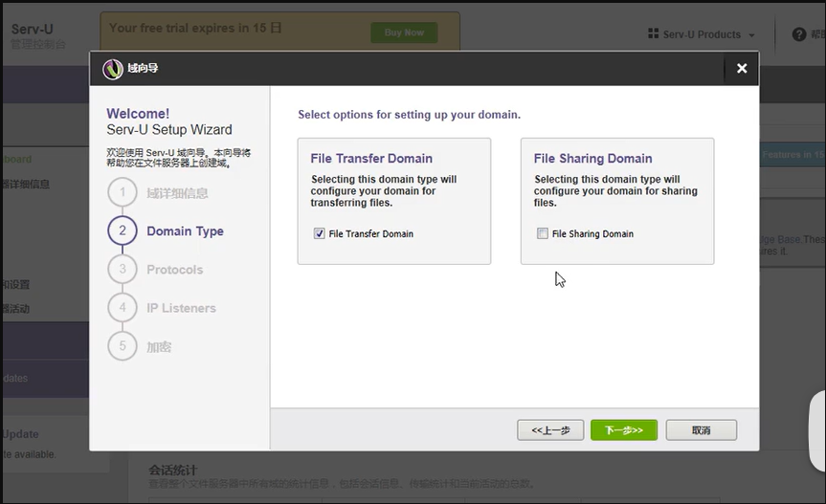Click the File Transfer Domain card heading
Screen dimensions: 826x504
371,159
